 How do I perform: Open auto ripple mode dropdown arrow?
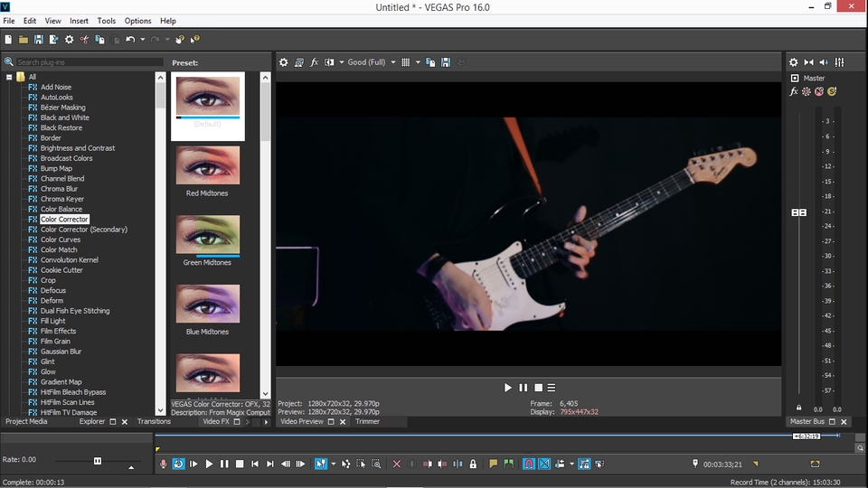point(571,464)
